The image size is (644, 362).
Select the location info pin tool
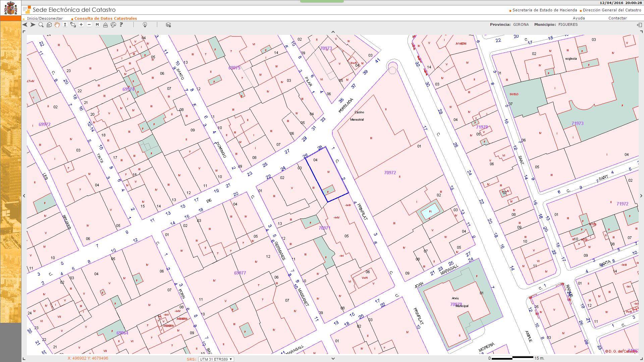click(145, 25)
